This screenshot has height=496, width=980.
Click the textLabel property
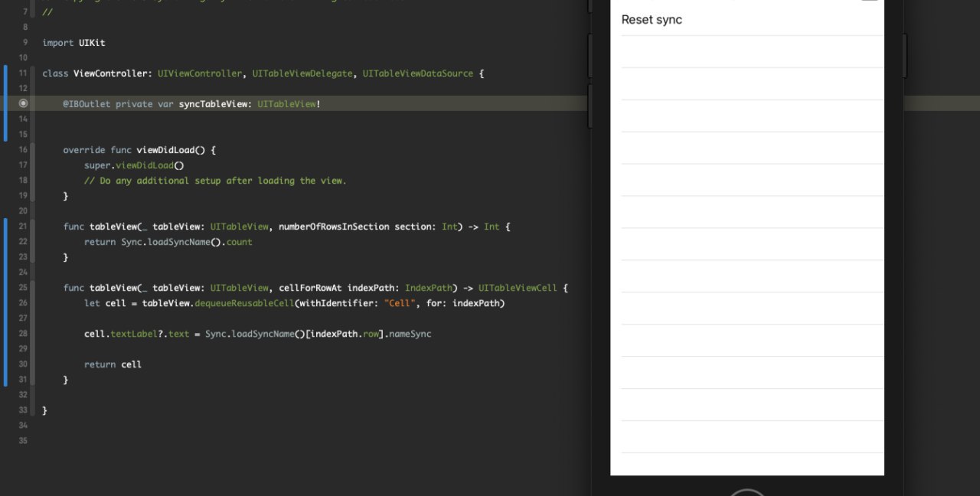click(x=134, y=334)
